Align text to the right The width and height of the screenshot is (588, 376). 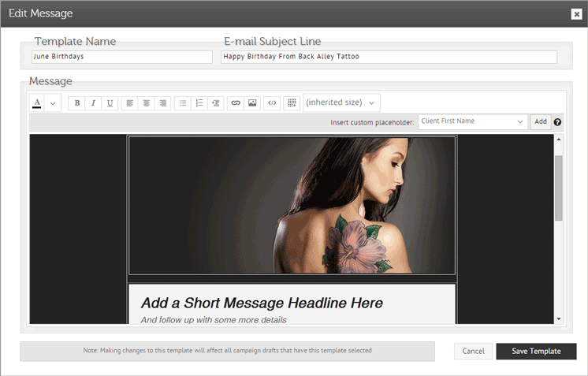[162, 103]
